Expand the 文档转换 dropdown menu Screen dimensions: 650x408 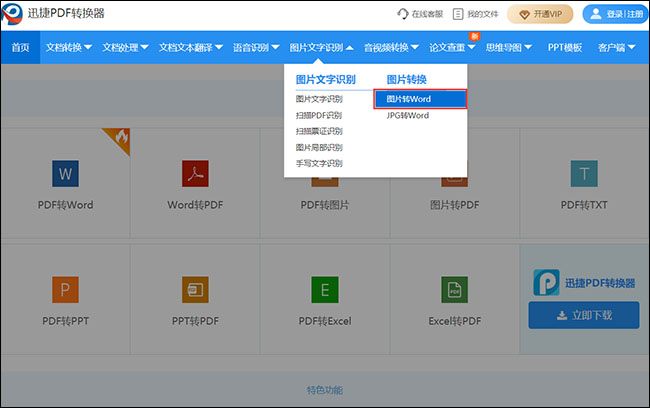(69, 47)
